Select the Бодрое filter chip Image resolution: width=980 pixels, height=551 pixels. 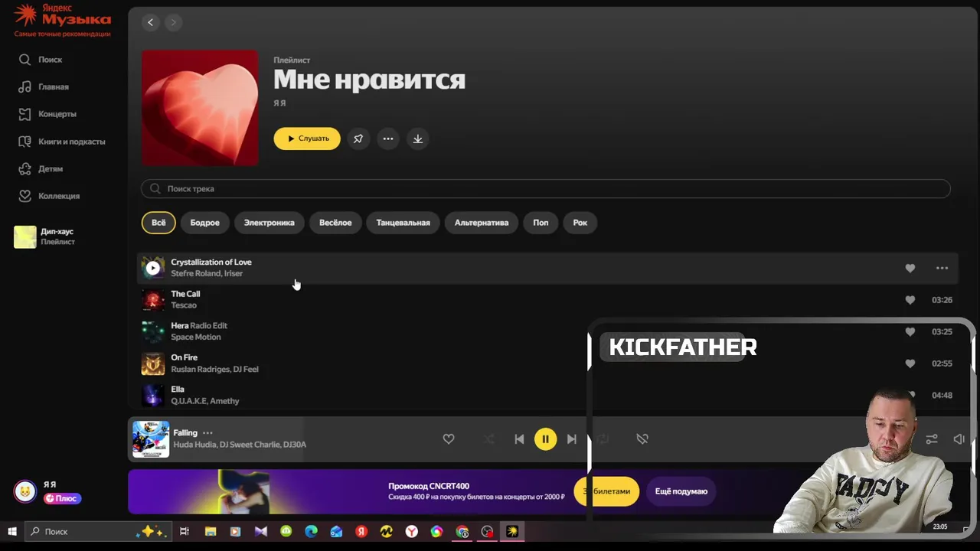click(205, 223)
